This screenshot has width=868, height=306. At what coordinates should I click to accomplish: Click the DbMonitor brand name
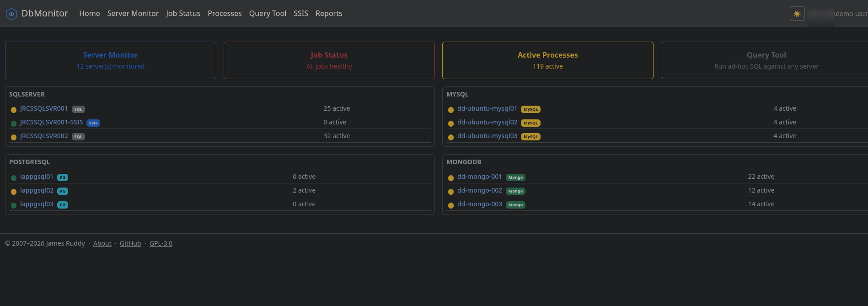coord(45,14)
